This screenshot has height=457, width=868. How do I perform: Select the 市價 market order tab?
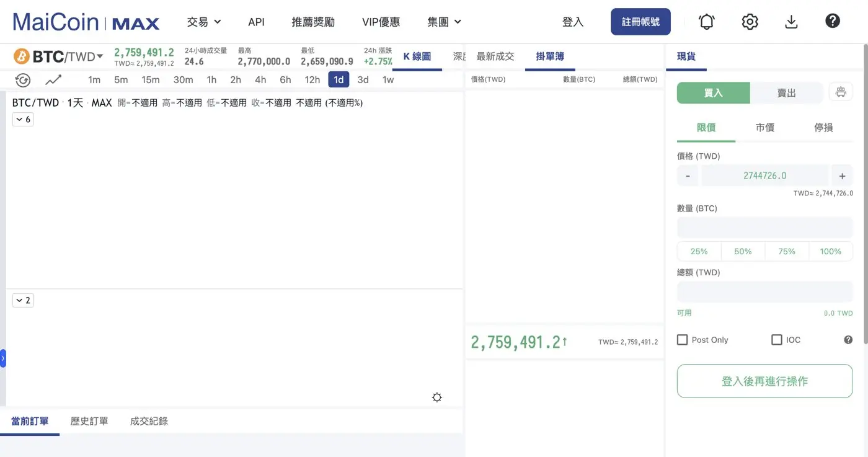pos(764,127)
